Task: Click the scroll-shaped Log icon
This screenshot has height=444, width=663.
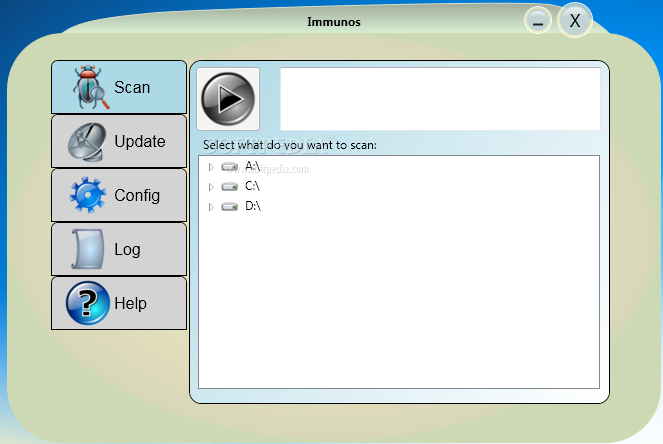Action: [x=87, y=249]
